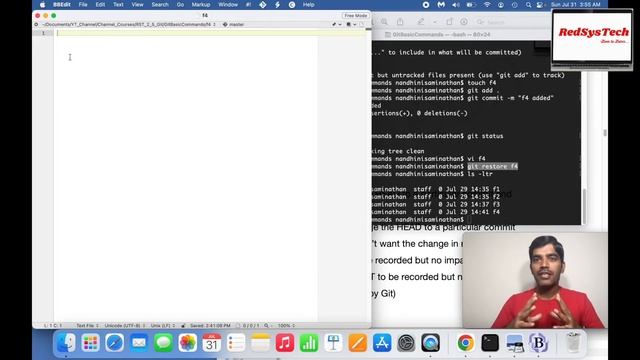Open the marker pen popup in navigation bar
The height and width of the screenshot is (360, 640).
336,24
